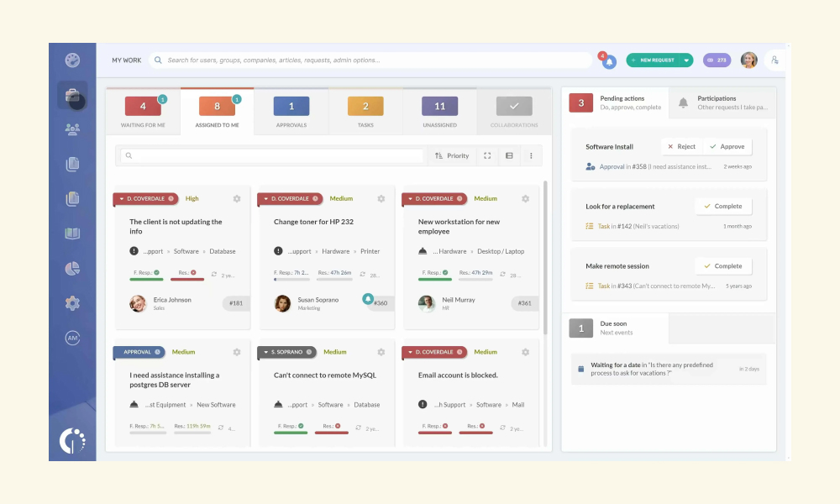This screenshot has height=504, width=840.
Task: Open the Unassigned tab
Action: [440, 112]
